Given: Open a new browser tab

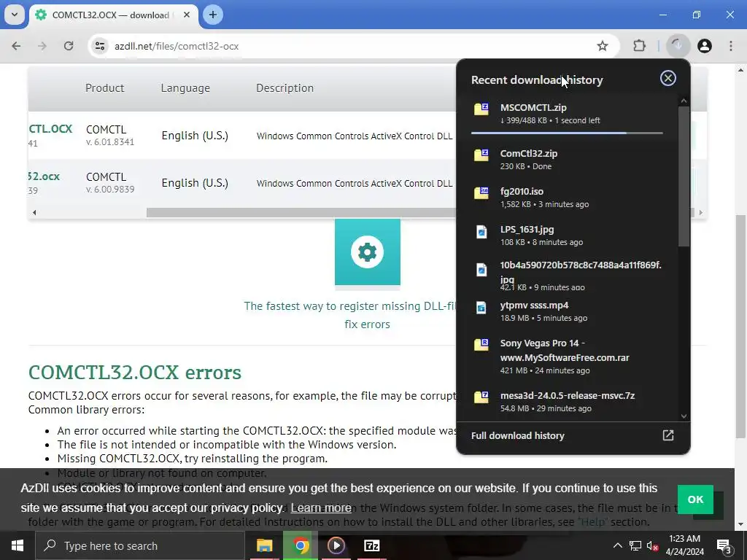Looking at the screenshot, I should coord(213,15).
